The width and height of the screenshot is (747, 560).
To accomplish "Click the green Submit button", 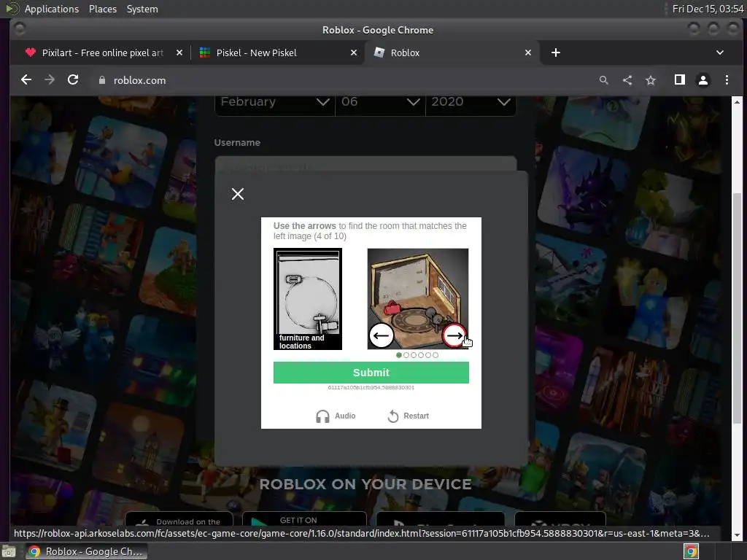I will pyautogui.click(x=371, y=373).
